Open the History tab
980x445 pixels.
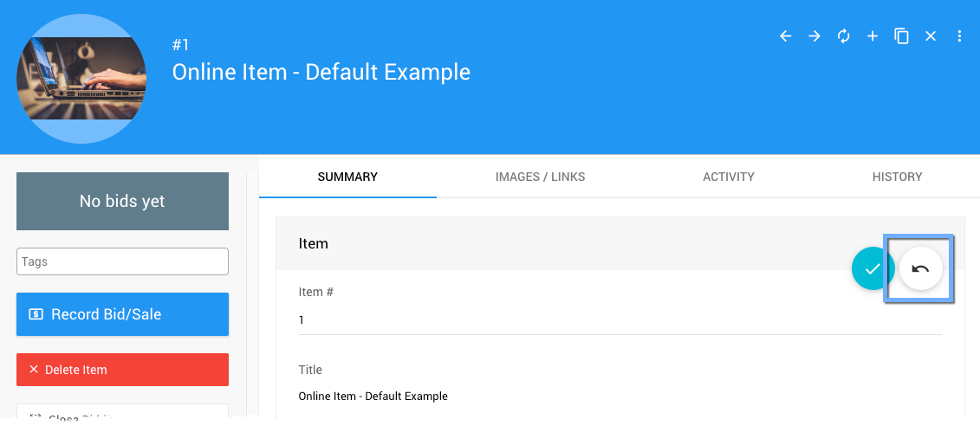click(897, 177)
